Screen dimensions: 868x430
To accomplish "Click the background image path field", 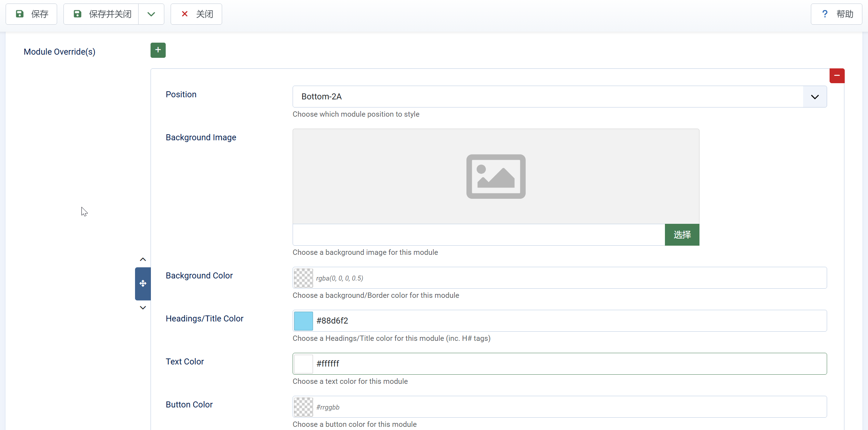I will 478,235.
